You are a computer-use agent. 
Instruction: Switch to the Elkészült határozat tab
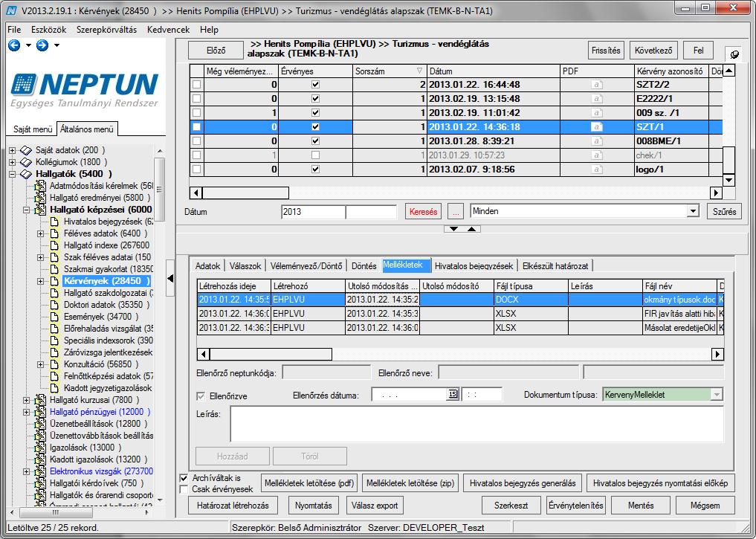555,265
